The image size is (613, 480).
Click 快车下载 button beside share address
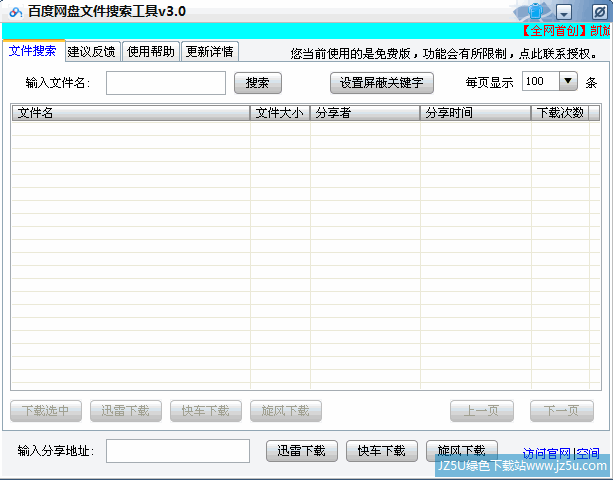382,451
